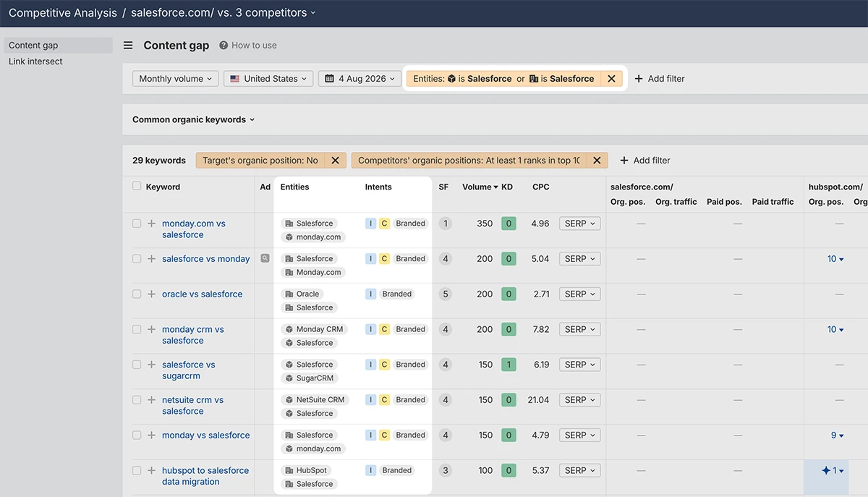Click the plus icon beside salesforce vs monday
This screenshot has height=497, width=868.
[151, 259]
